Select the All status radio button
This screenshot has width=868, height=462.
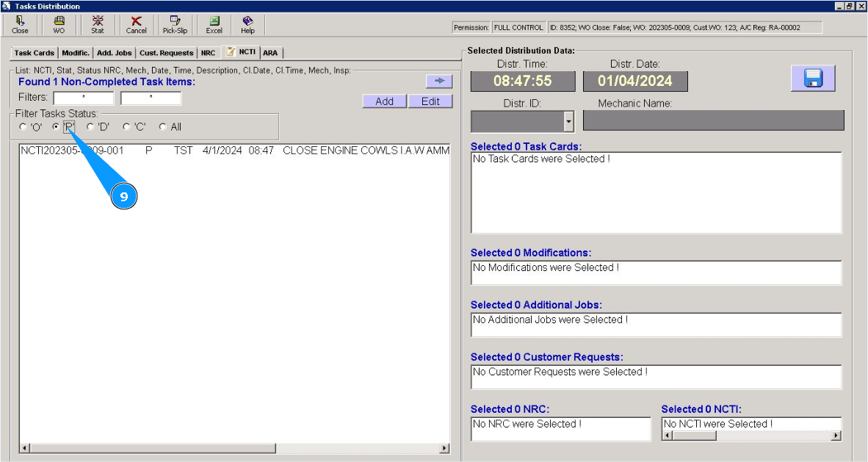[x=163, y=127]
